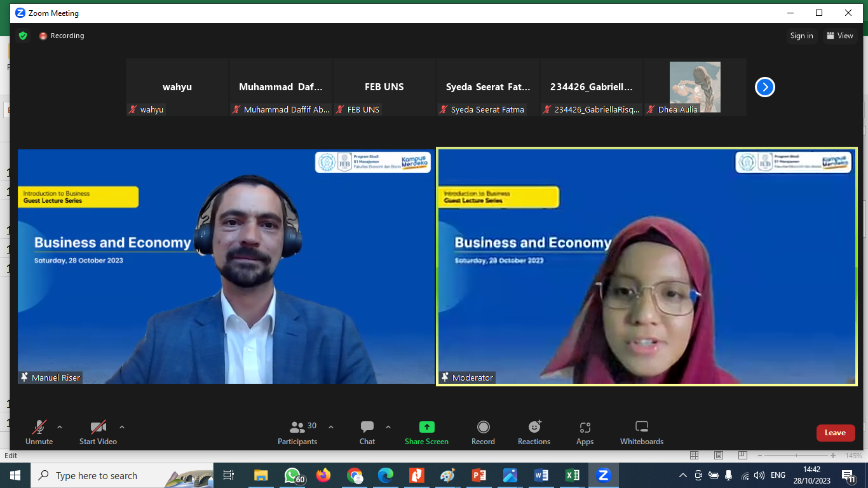
Task: Select the Syeda Seerat Fatma tile
Action: (488, 87)
